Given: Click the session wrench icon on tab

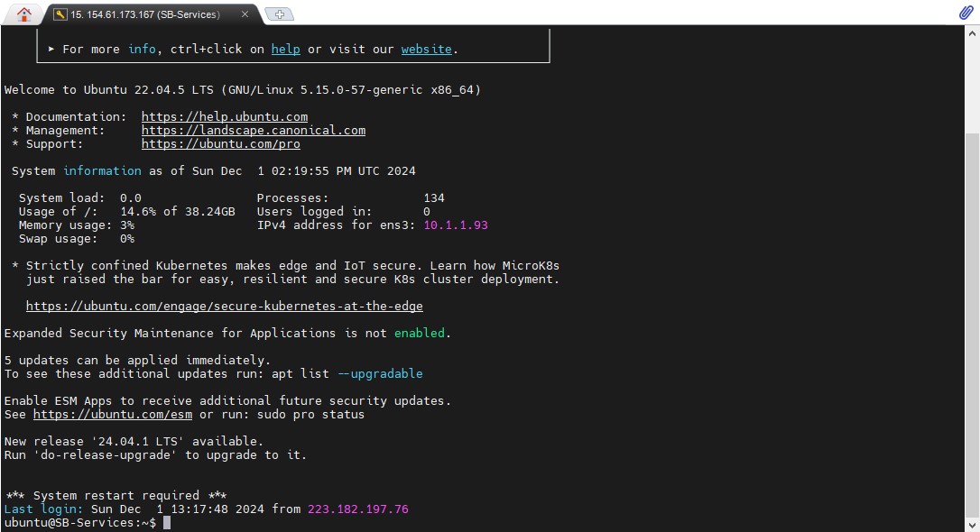Looking at the screenshot, I should point(60,14).
